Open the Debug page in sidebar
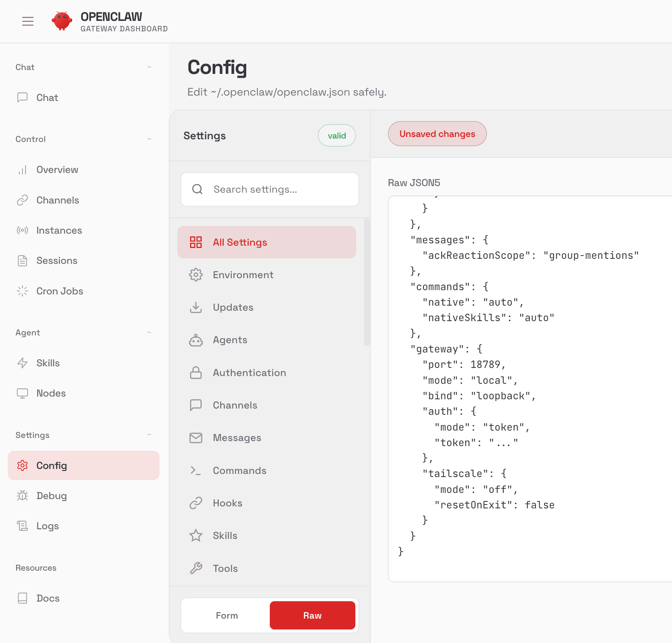672x643 pixels. [51, 496]
